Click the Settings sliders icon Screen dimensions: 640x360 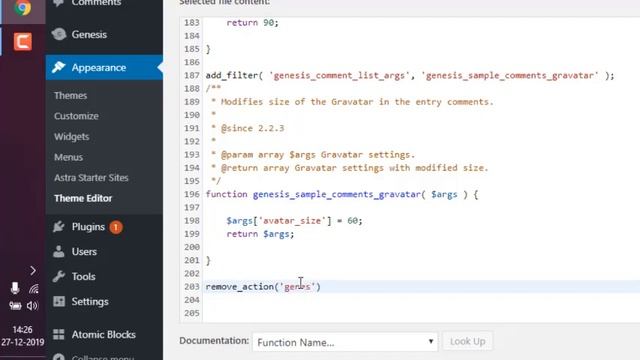pyautogui.click(x=59, y=301)
